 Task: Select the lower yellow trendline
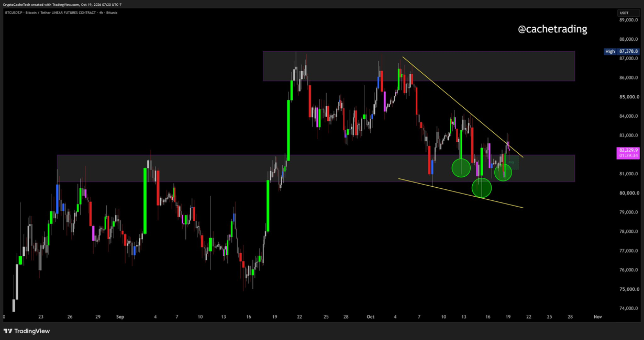[x=461, y=194]
